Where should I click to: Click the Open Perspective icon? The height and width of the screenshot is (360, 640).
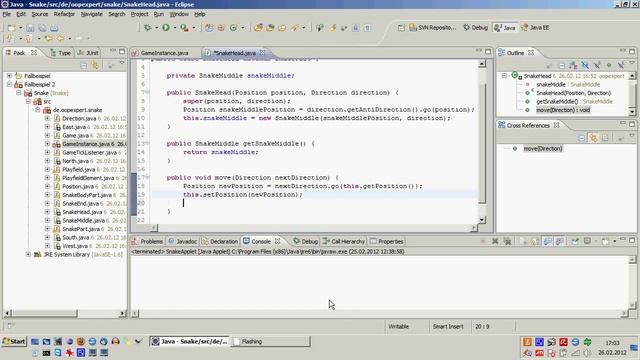point(401,28)
